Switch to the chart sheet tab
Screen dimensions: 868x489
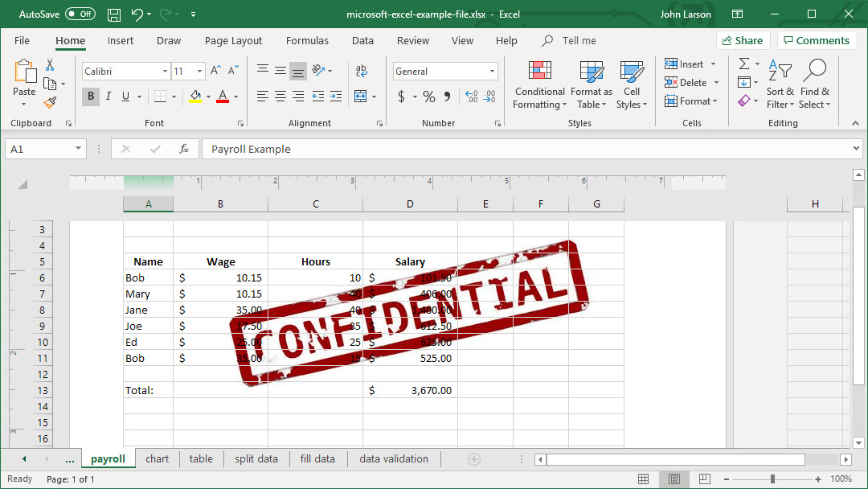[158, 459]
